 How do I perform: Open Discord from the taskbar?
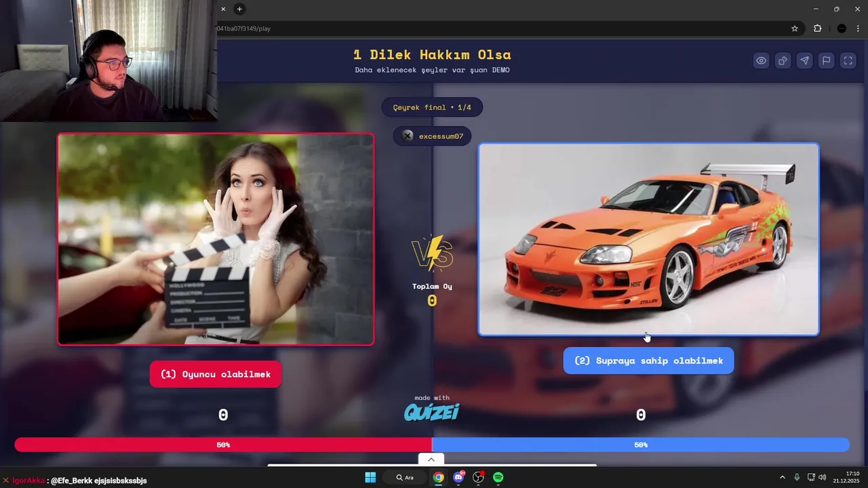pos(458,477)
